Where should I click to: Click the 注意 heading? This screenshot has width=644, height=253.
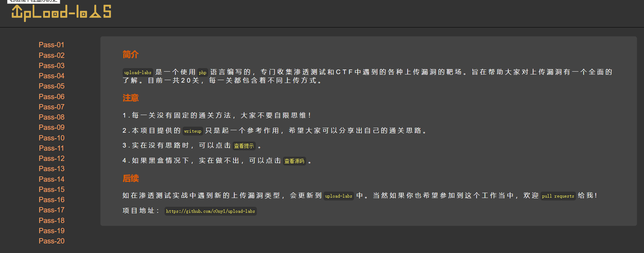[x=130, y=98]
